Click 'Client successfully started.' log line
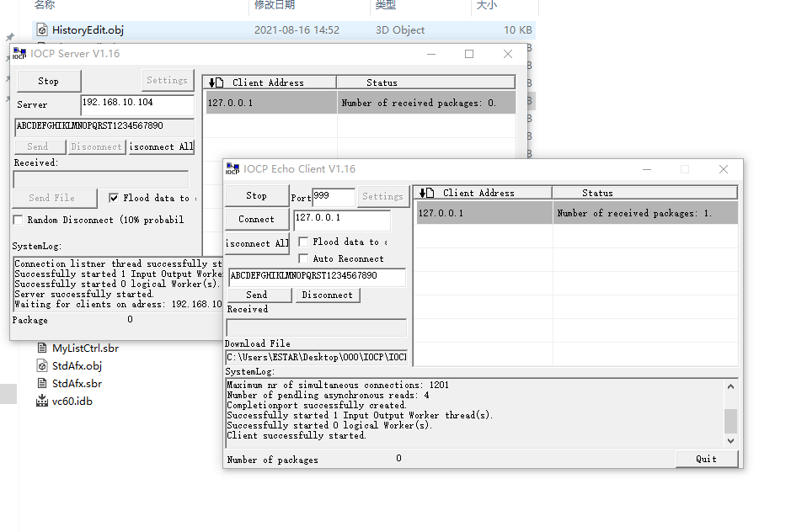 [x=297, y=436]
